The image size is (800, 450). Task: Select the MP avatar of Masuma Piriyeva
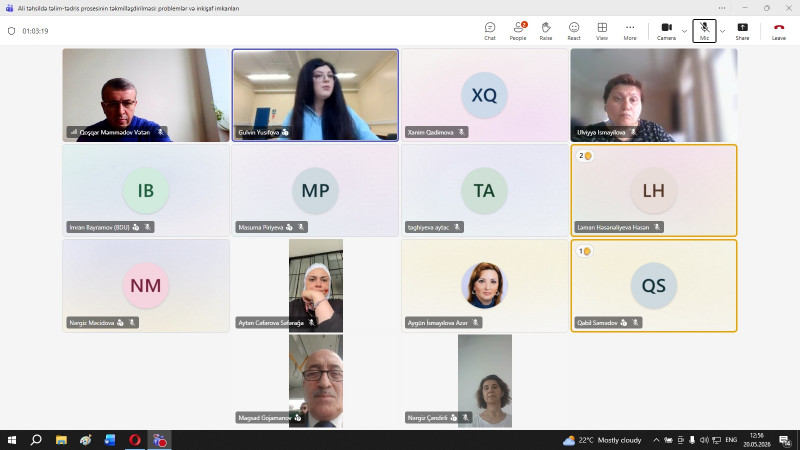pyautogui.click(x=315, y=190)
